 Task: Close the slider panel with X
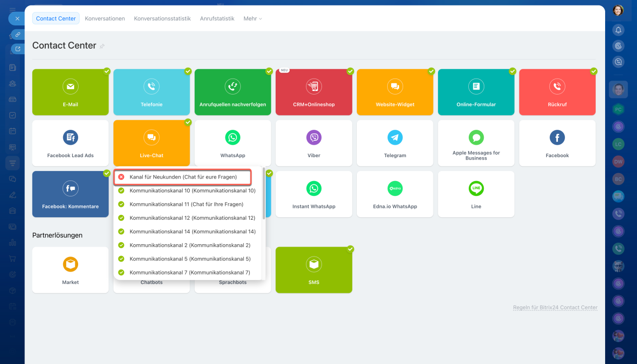[x=17, y=18]
